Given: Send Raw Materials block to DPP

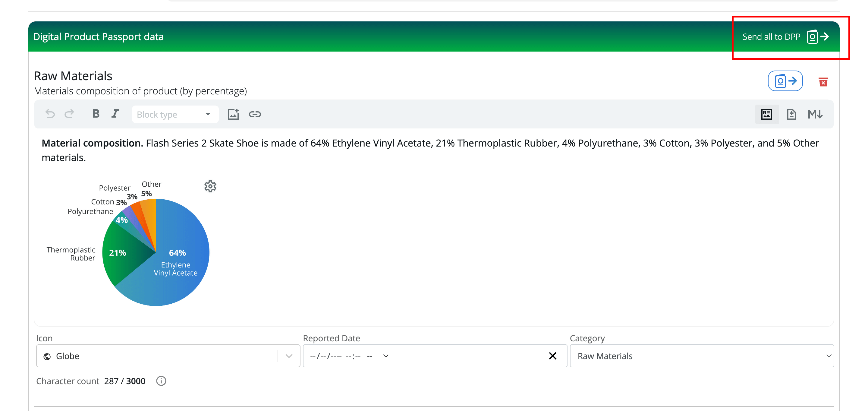Looking at the screenshot, I should 785,81.
